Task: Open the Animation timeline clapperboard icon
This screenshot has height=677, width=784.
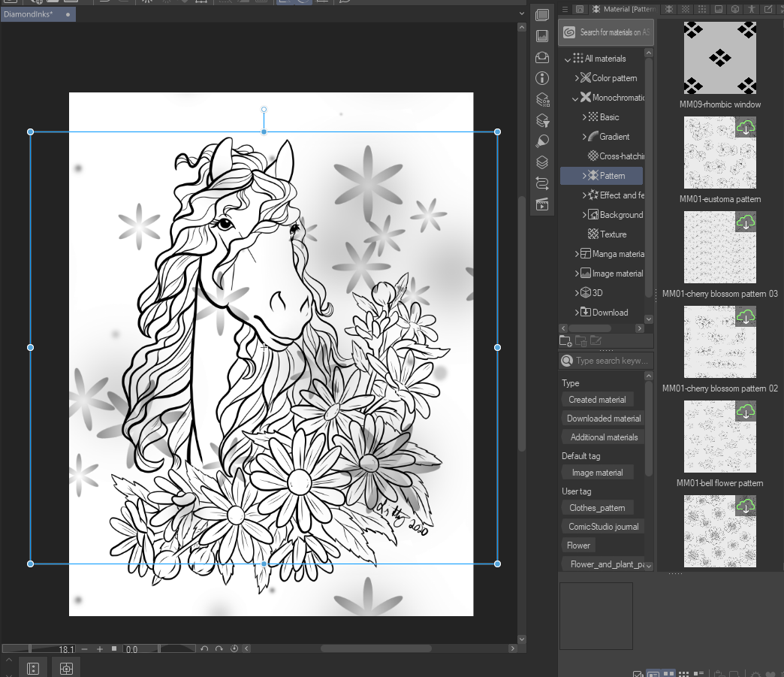Action: click(542, 204)
